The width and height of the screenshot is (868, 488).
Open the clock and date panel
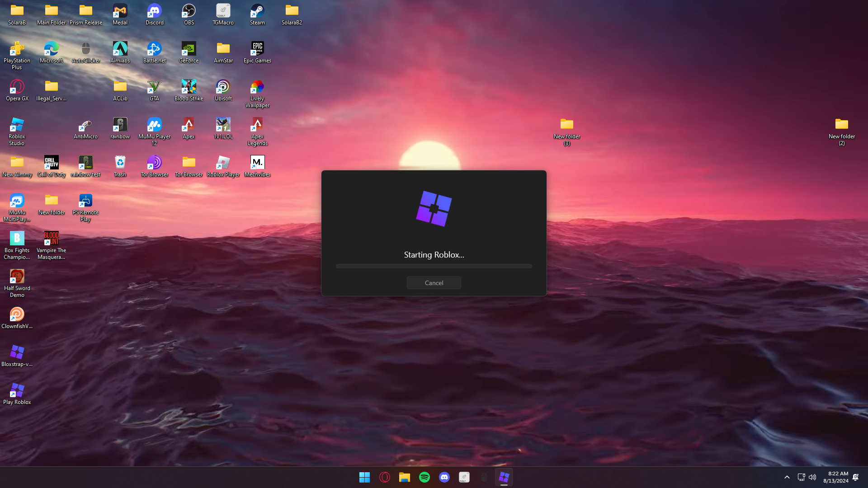click(835, 477)
